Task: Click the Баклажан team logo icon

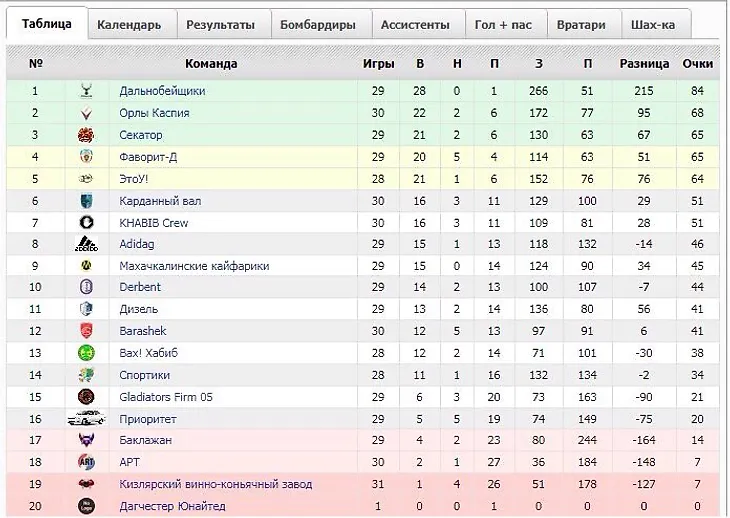Action: (x=86, y=440)
